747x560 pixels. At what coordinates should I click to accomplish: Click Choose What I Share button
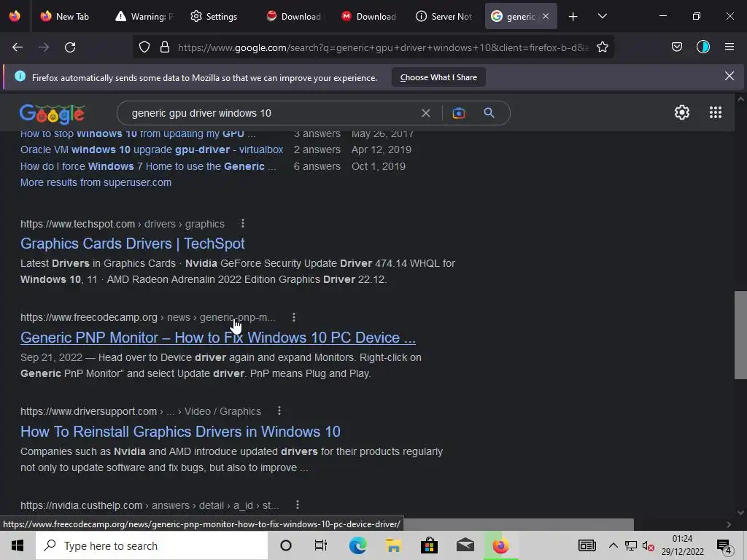[438, 77]
